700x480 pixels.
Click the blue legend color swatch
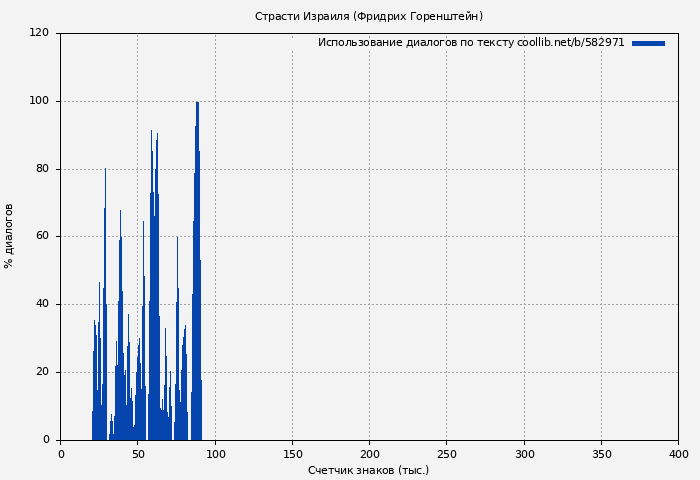coord(648,43)
